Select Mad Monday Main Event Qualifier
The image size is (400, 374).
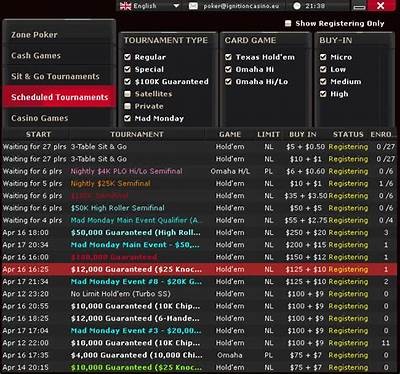click(x=199, y=220)
